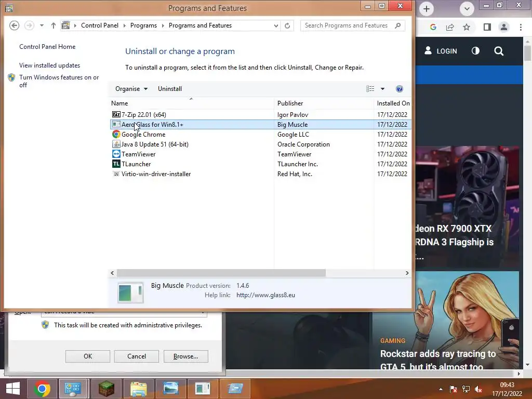532x399 pixels.
Task: Open the Chrome profile avatar
Action: [504, 27]
